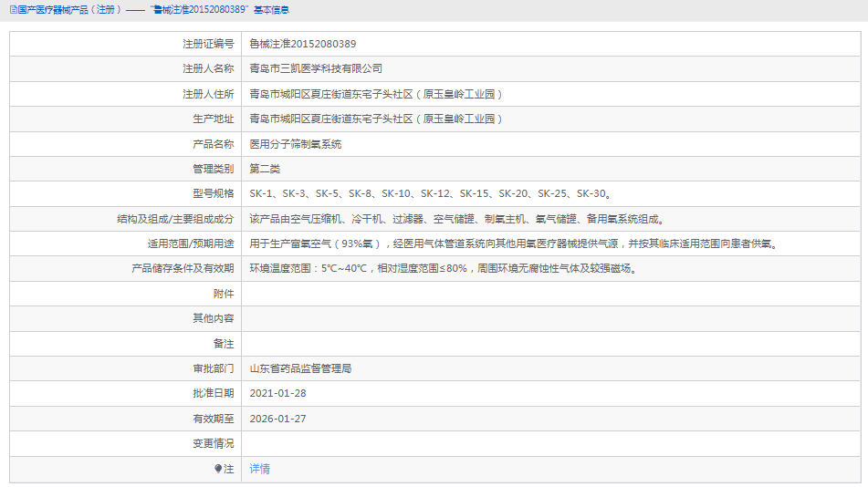The image size is (868, 487).
Task: Select company name 青岛市三凯医学科技有限公司
Action: 316,68
